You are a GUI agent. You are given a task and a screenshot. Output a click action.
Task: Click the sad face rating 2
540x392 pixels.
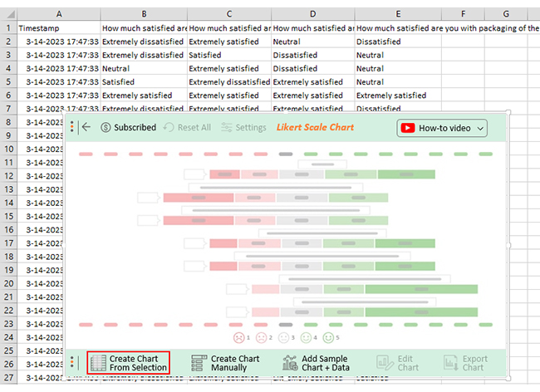[x=261, y=338]
